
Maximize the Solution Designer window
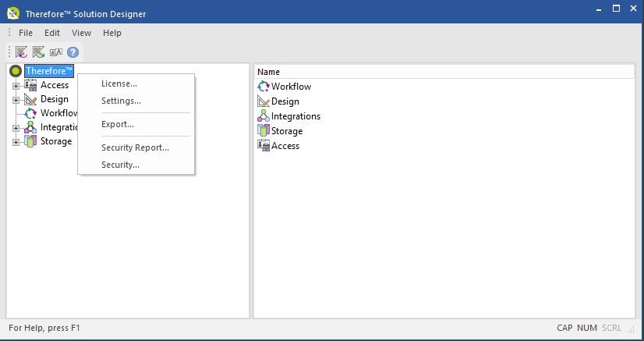pyautogui.click(x=616, y=9)
